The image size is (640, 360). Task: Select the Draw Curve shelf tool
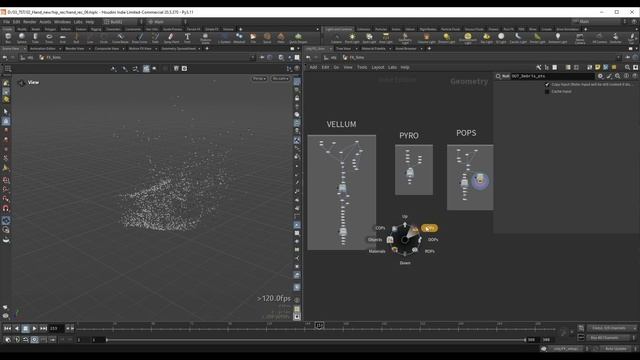pos(139,38)
